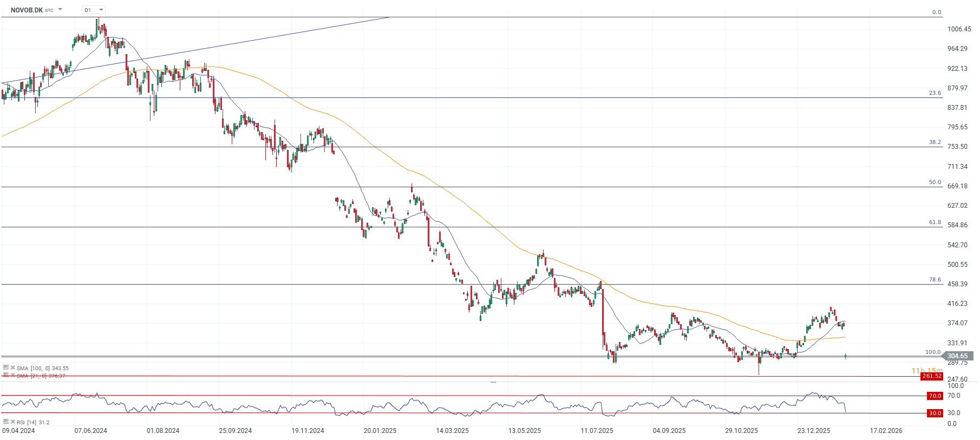The height and width of the screenshot is (440, 980).
Task: Click the current price label 304.65
Action: (x=957, y=356)
